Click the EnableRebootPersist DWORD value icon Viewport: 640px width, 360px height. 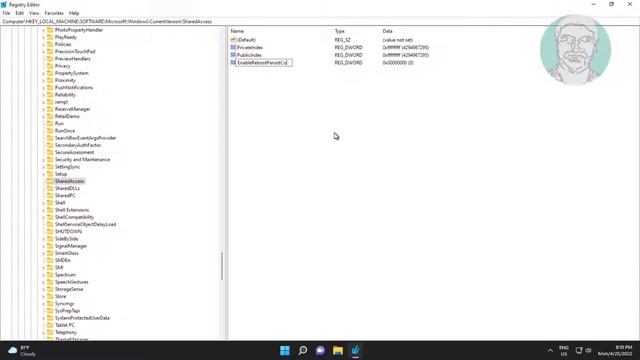click(233, 62)
